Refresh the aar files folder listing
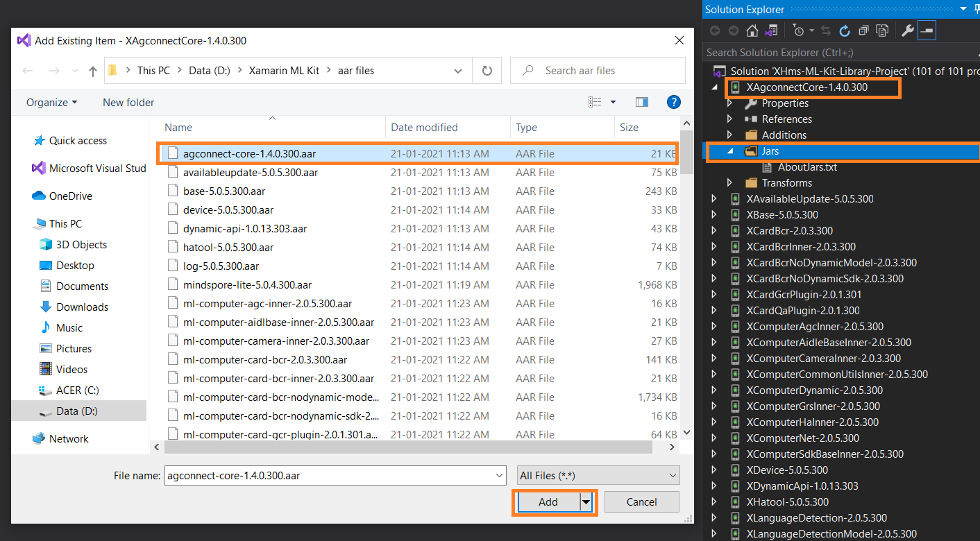Screen dimensions: 980x541 (487, 71)
